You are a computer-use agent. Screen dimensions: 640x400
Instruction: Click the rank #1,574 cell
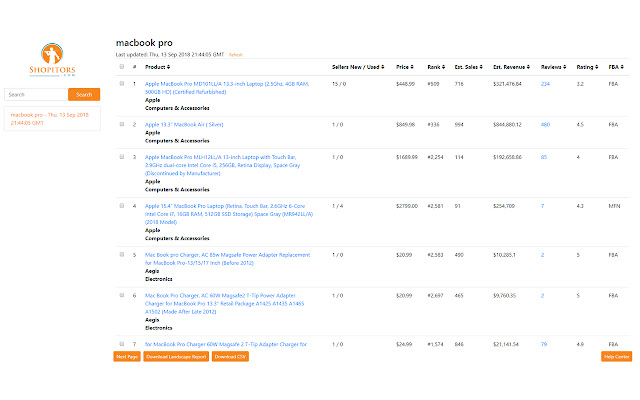click(436, 344)
